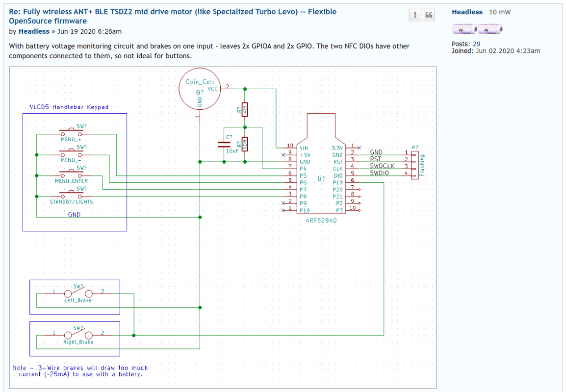Image resolution: width=566 pixels, height=392 pixels.
Task: Click the post body text paragraph
Action: (x=209, y=51)
